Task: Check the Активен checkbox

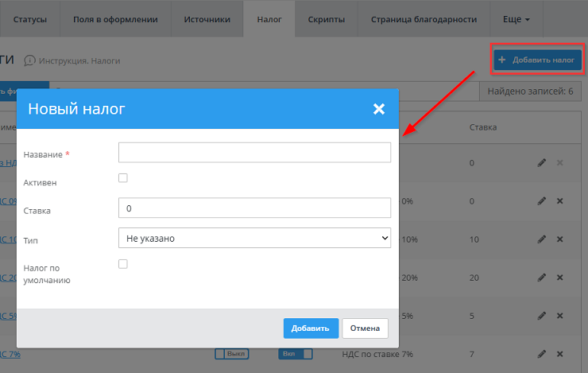Action: (x=123, y=178)
